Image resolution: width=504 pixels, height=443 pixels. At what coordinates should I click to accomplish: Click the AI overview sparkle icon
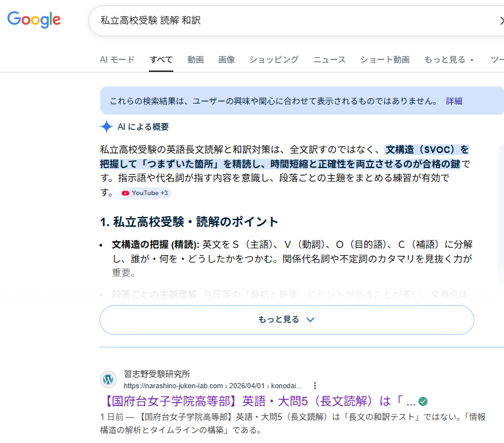(106, 127)
